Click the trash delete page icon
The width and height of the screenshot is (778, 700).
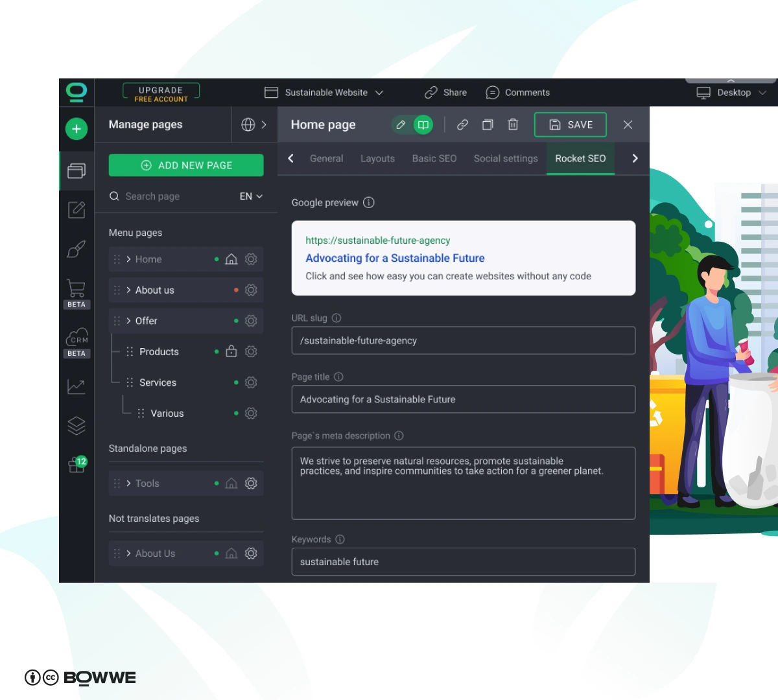(513, 124)
